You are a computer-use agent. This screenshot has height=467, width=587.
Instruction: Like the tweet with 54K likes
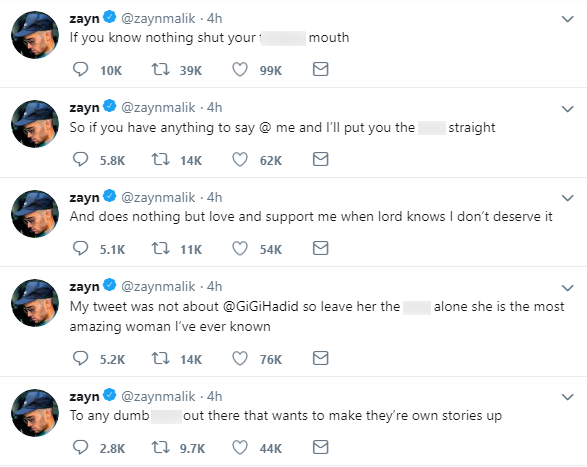[x=240, y=249]
